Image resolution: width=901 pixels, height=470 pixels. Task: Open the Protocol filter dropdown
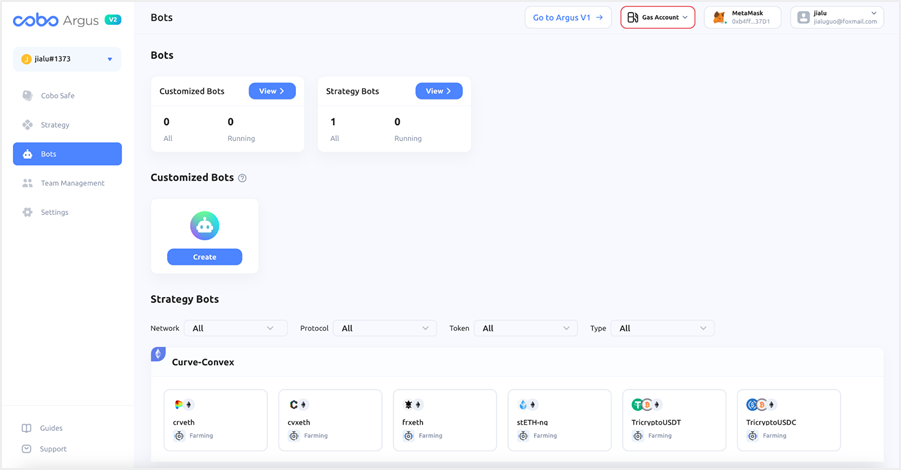[x=385, y=328]
